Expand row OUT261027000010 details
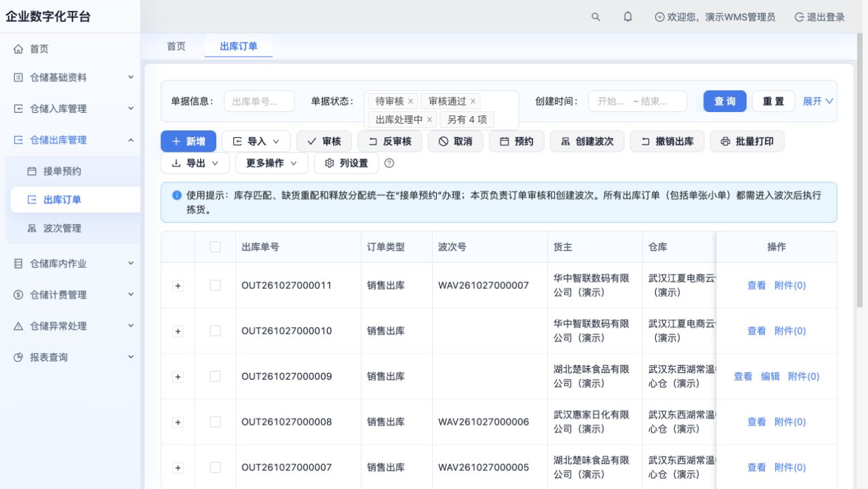This screenshot has width=868, height=489. tap(178, 331)
